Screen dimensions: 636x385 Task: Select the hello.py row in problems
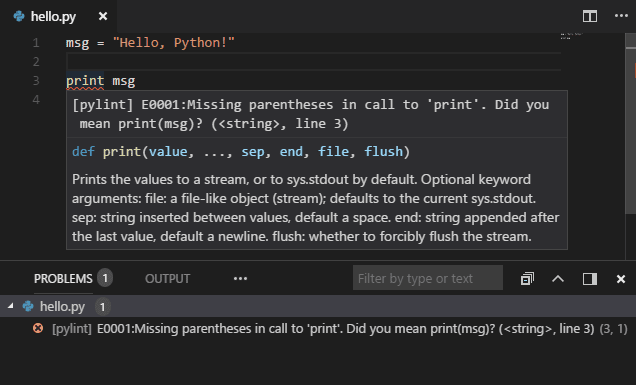click(x=318, y=306)
